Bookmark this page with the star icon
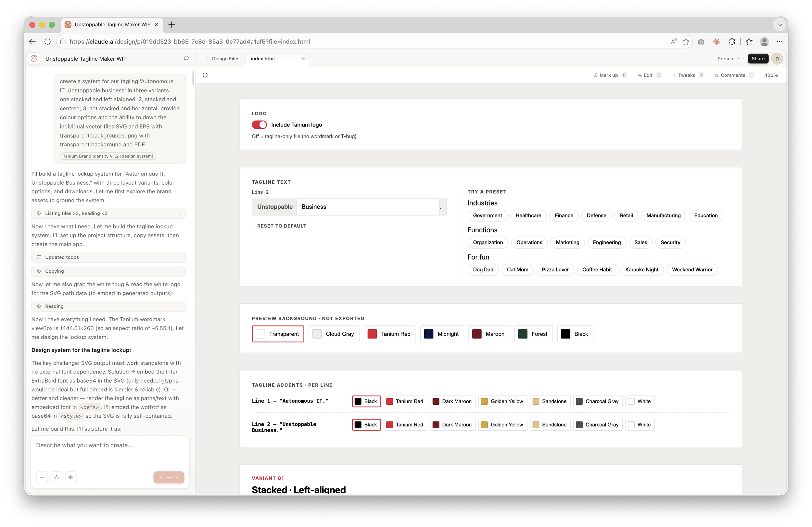 coord(686,42)
